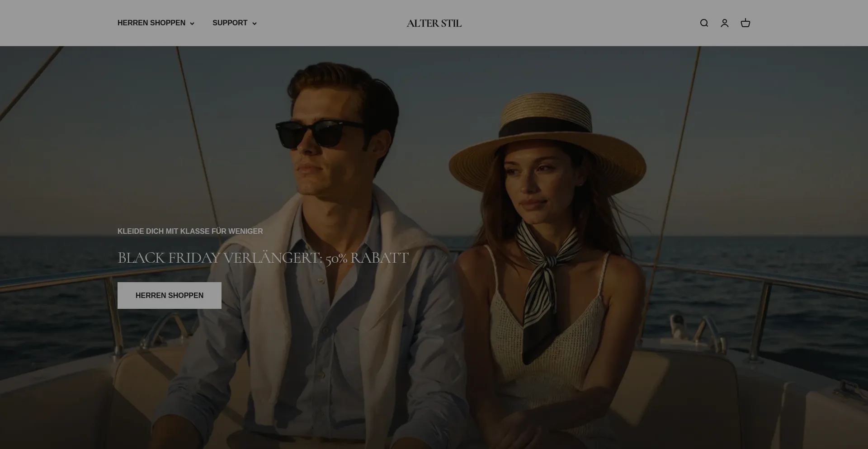Click the person icon next to search
Screen dimensions: 868x449
click(x=724, y=23)
